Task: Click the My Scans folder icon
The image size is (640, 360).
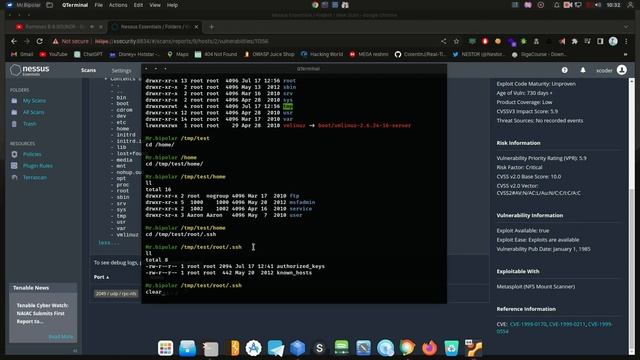Action: pyautogui.click(x=14, y=100)
